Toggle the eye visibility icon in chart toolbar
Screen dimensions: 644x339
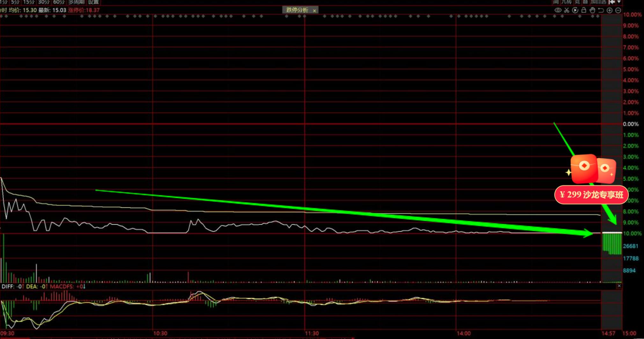pyautogui.click(x=558, y=10)
